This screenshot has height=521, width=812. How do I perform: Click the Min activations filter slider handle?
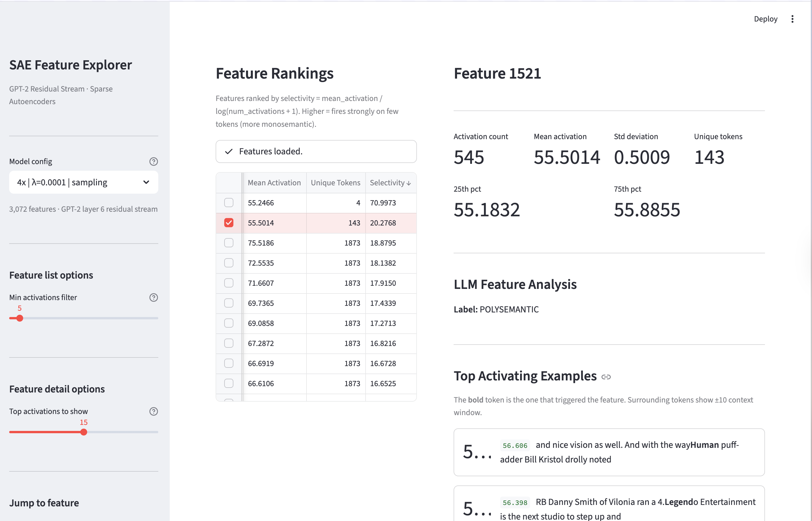coord(19,318)
